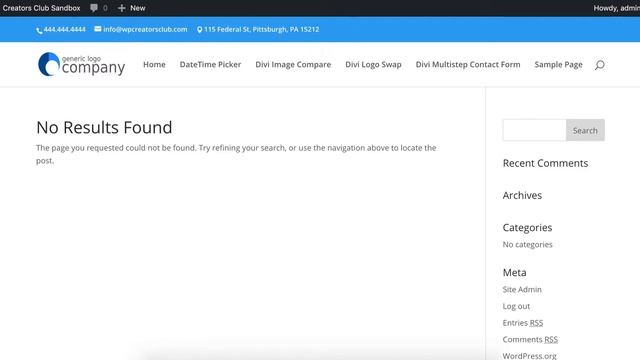This screenshot has height=360, width=640.
Task: Click Meta heading in sidebar
Action: [x=514, y=273]
